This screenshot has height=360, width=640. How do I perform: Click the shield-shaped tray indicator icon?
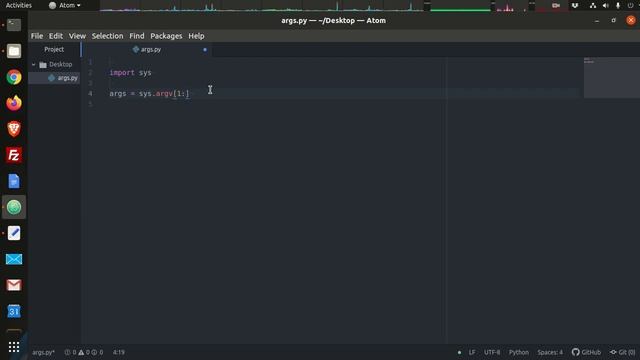pos(575,5)
